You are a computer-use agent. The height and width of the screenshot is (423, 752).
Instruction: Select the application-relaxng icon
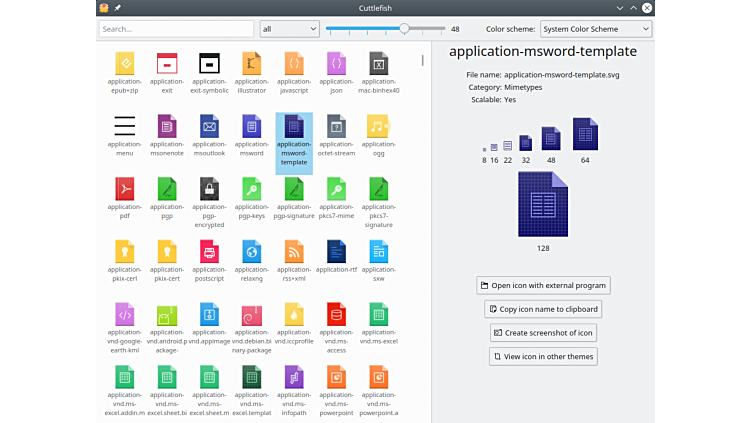[x=251, y=251]
